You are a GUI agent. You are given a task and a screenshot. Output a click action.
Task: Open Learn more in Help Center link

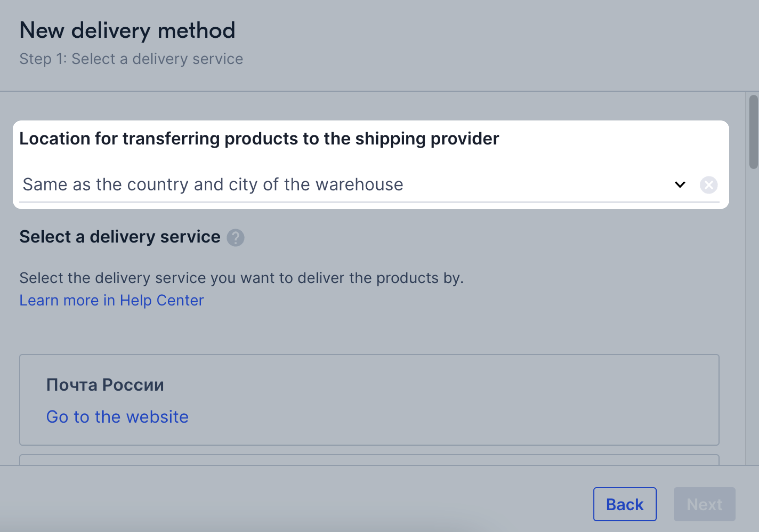point(112,300)
